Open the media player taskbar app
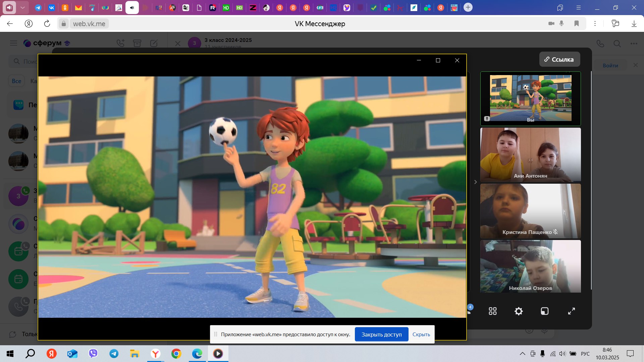644x362 pixels. click(218, 354)
